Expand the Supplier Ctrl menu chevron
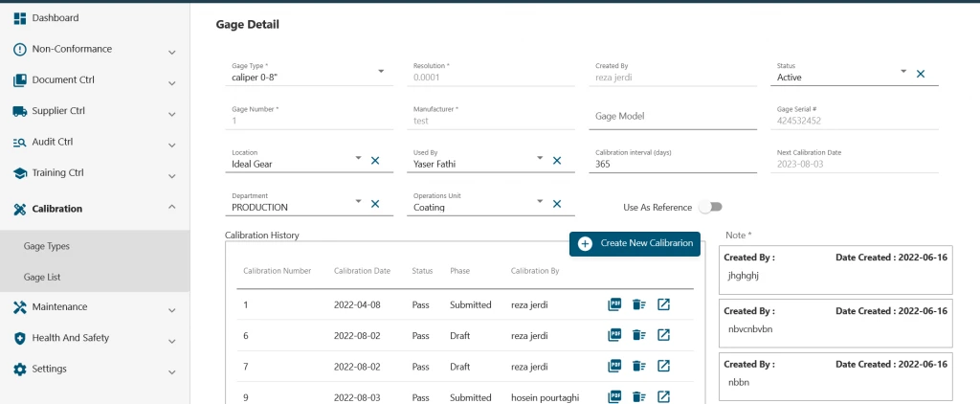This screenshot has width=980, height=404. tap(172, 115)
